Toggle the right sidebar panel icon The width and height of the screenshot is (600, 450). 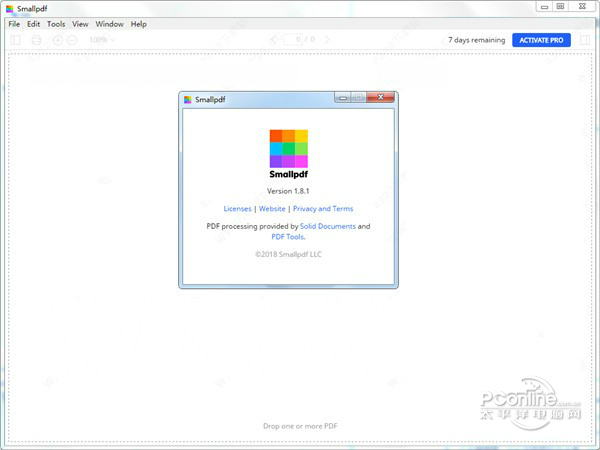click(585, 40)
